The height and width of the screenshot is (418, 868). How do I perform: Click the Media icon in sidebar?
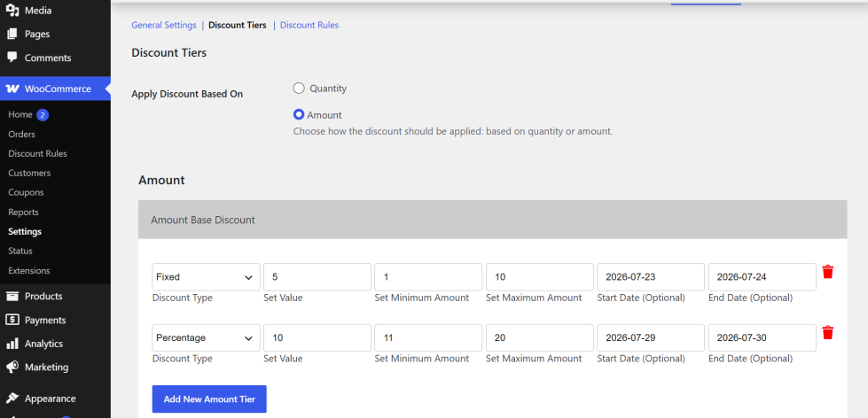pos(12,10)
